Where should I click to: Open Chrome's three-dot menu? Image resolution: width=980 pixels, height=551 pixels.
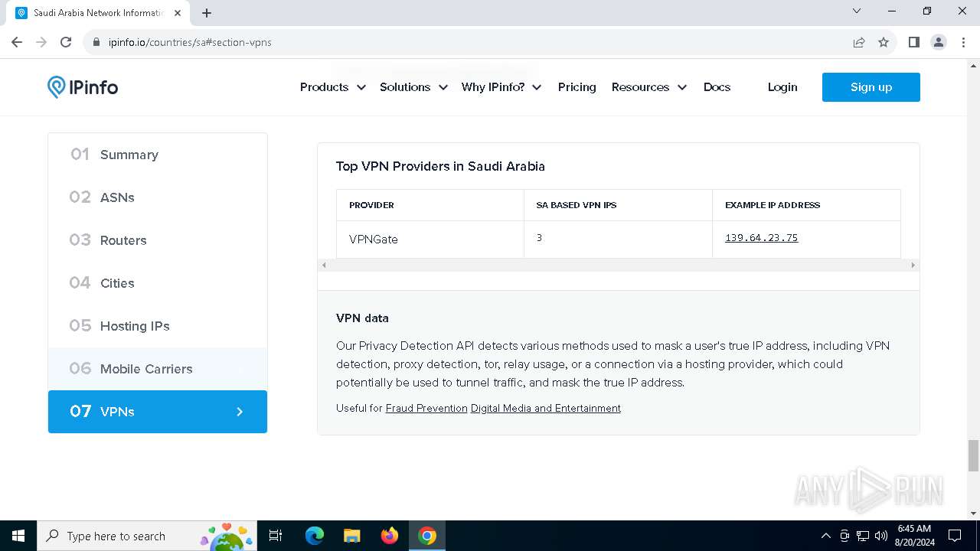[963, 42]
